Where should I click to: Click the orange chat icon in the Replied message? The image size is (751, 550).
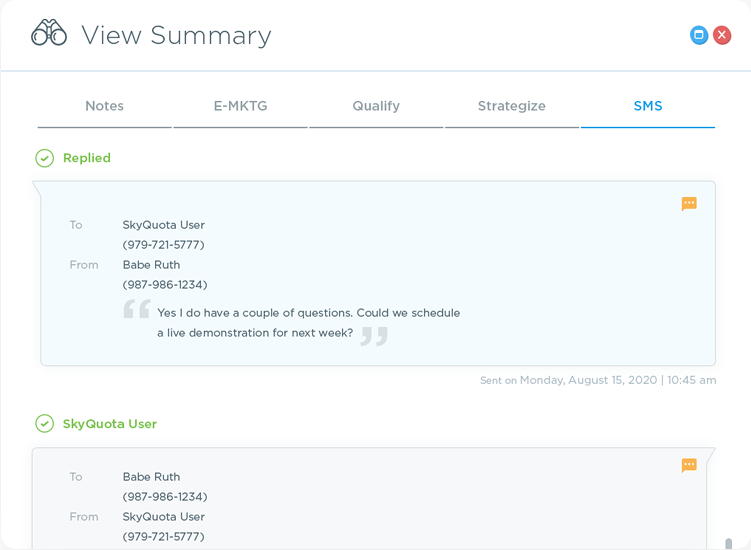tap(689, 204)
